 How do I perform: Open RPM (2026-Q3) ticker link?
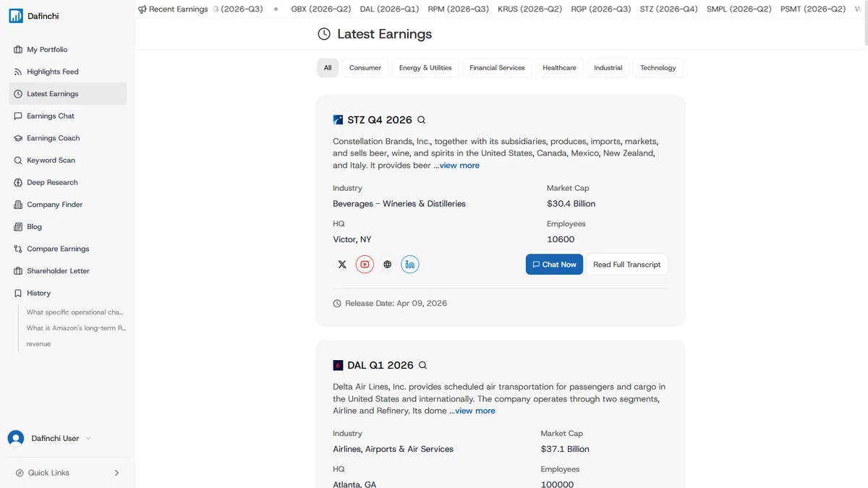(459, 9)
